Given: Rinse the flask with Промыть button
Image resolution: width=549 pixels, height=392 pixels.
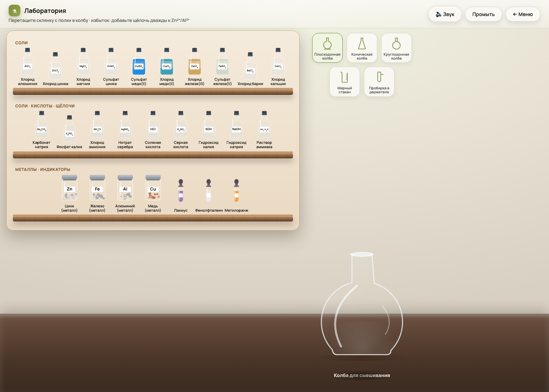Looking at the screenshot, I should click(x=484, y=14).
